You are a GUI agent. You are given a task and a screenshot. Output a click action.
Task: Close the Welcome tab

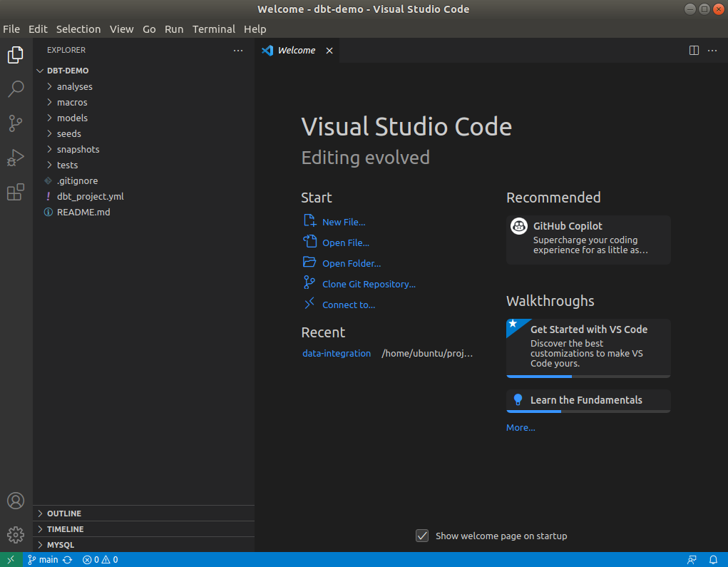(329, 51)
